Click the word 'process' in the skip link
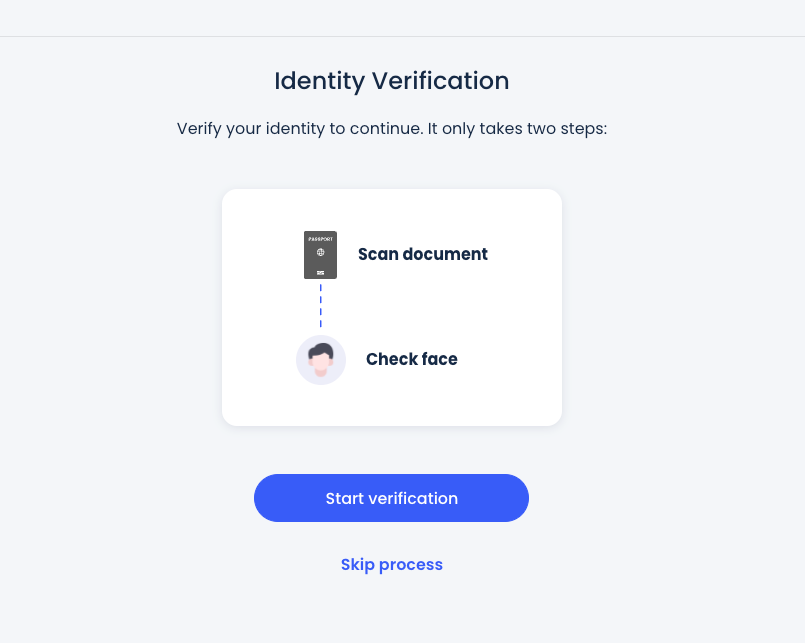The width and height of the screenshot is (805, 643). 411,565
